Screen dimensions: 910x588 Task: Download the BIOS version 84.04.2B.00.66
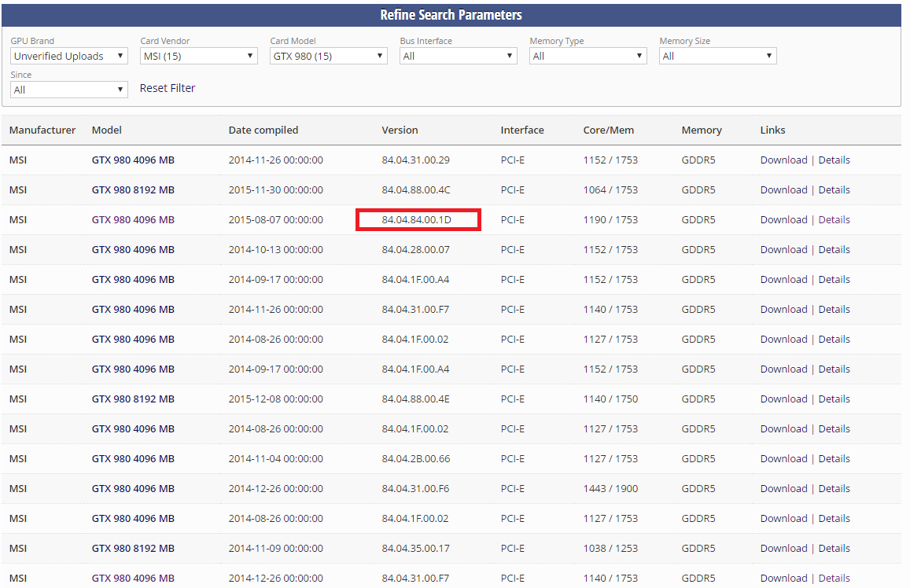(783, 458)
